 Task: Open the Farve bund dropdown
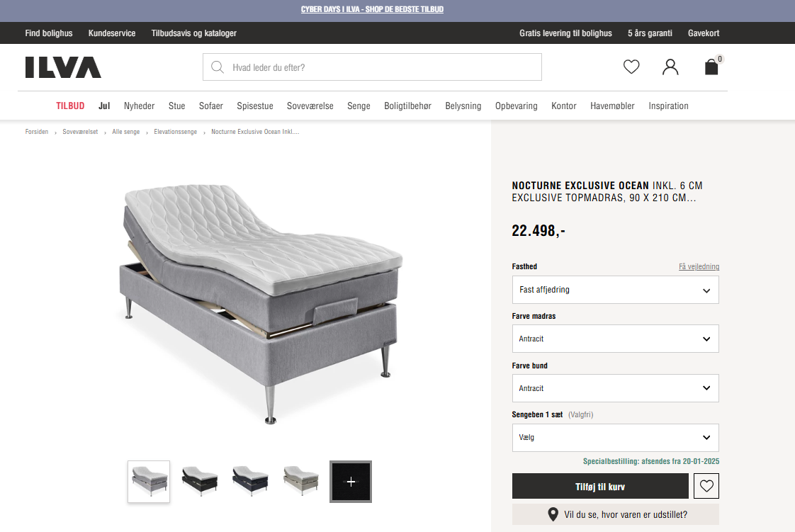click(616, 388)
